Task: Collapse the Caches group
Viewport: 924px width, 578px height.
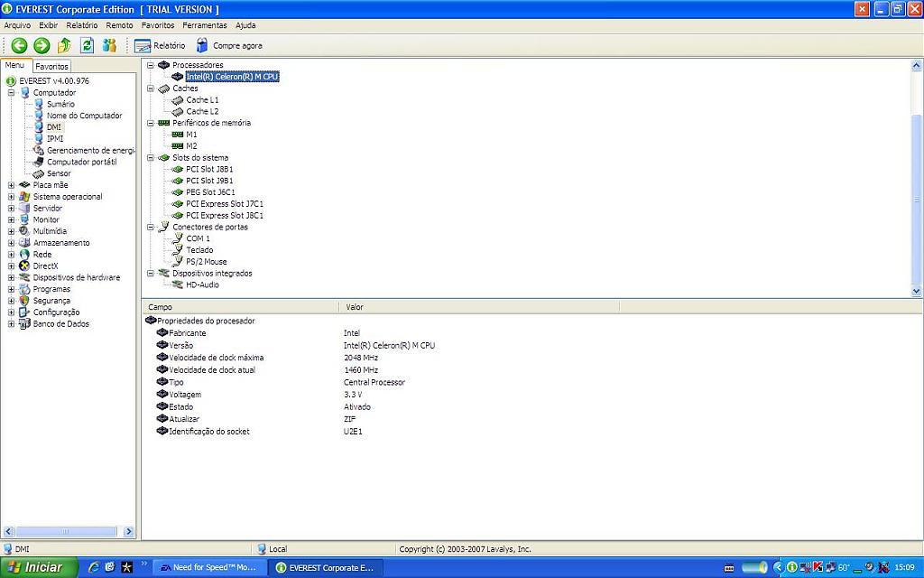Action: pyautogui.click(x=151, y=89)
